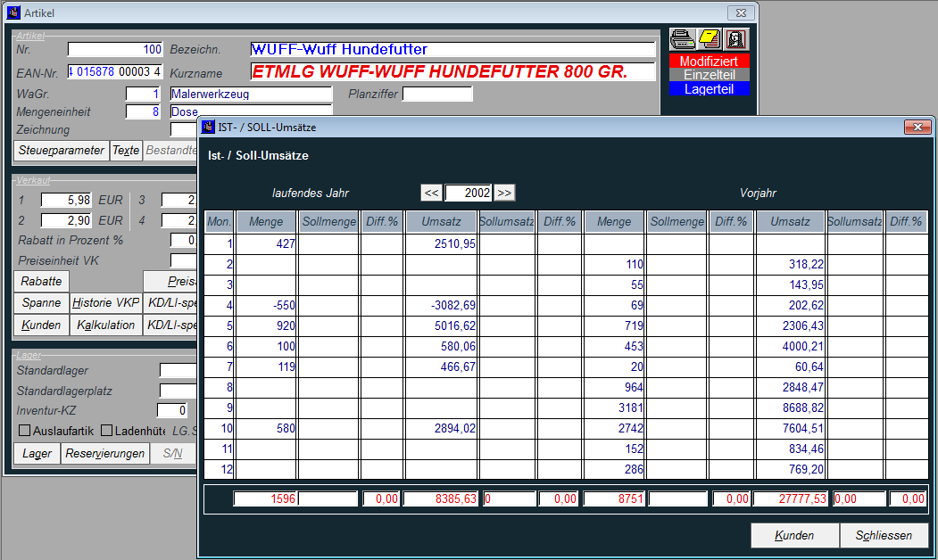Click Umsatz cell 580,06
Screen dimensions: 938x560
point(441,346)
